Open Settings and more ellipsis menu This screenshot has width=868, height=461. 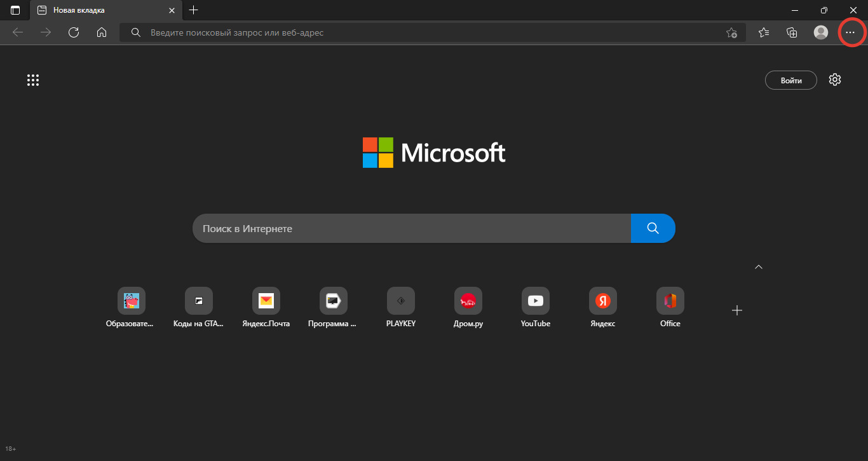coord(850,32)
